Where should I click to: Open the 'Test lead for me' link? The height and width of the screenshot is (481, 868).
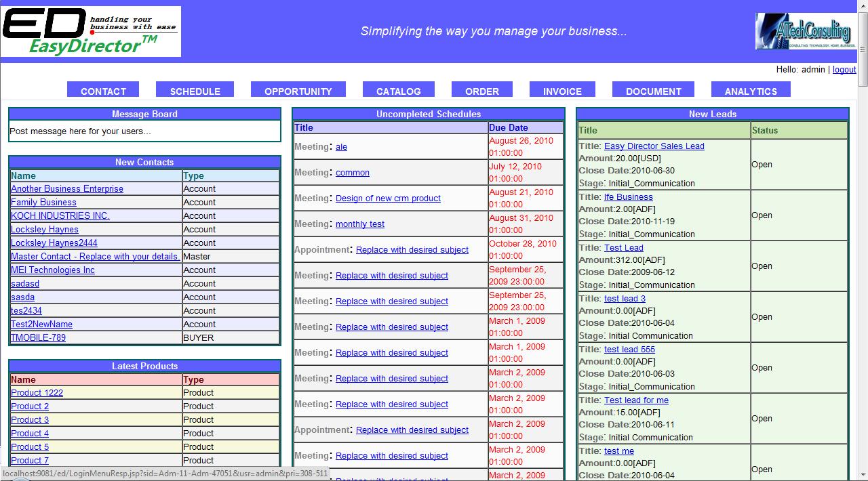coord(636,400)
